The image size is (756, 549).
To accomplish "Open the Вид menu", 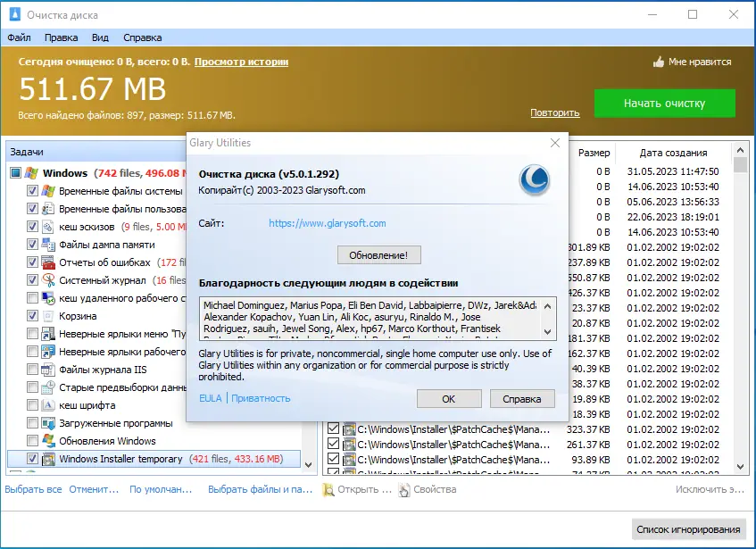I will coord(100,37).
